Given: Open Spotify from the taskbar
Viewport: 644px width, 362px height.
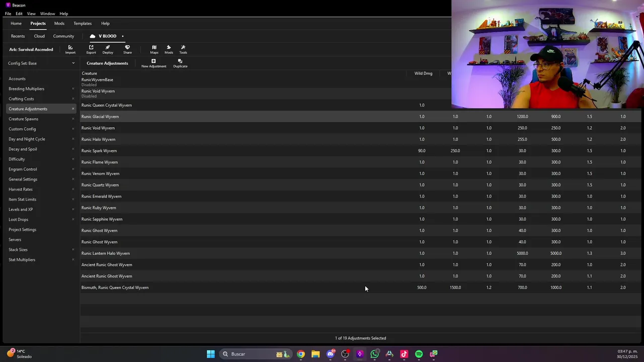Looking at the screenshot, I should (x=419, y=354).
